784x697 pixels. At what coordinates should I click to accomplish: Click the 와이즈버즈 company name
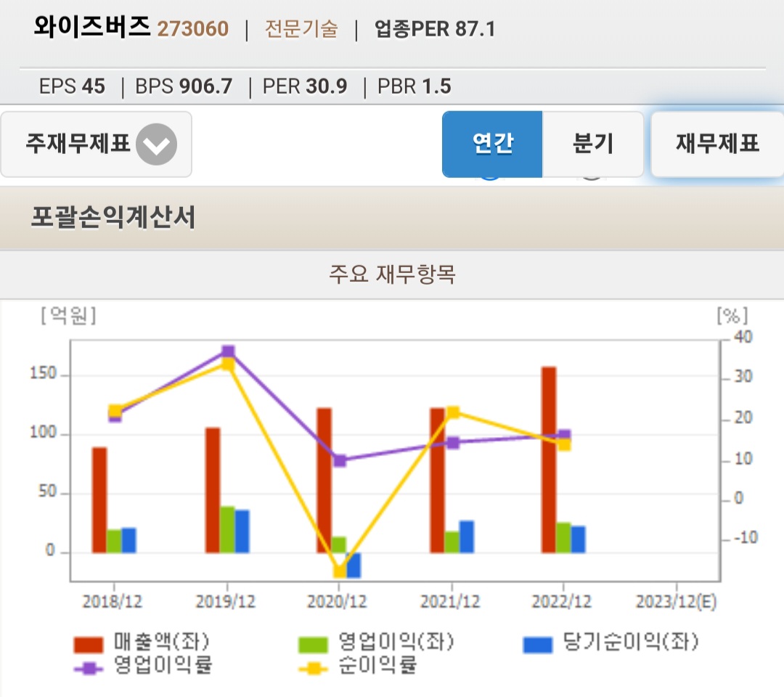tap(92, 27)
